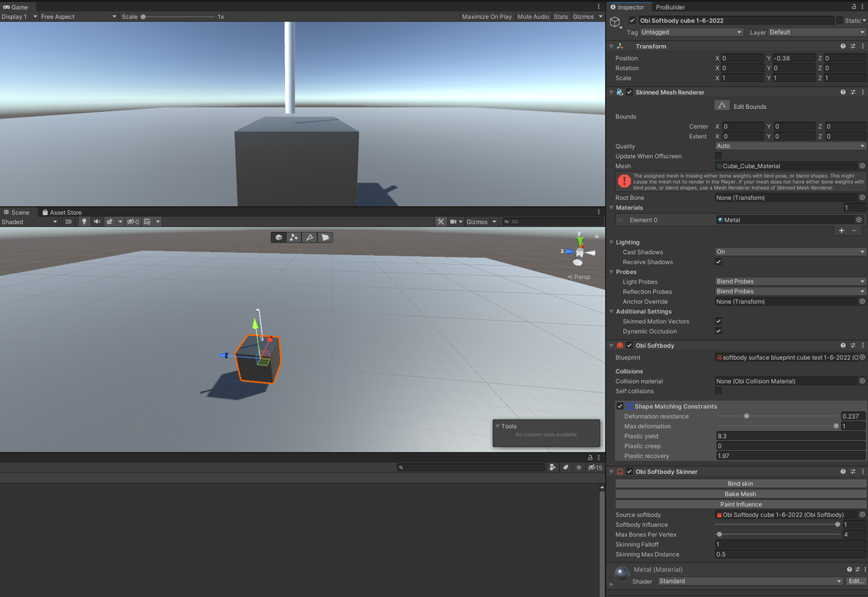Disable Skinned Mesh Renderer component checkbox

point(629,92)
